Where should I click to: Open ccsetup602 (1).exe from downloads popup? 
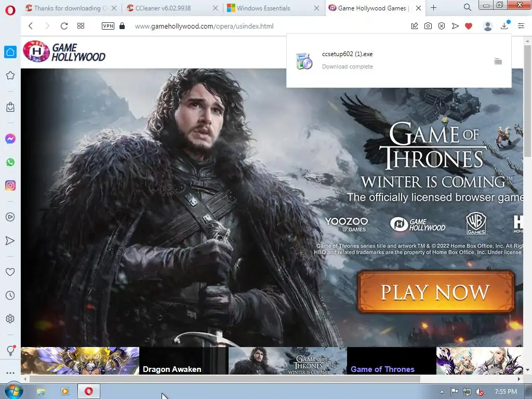tap(347, 54)
